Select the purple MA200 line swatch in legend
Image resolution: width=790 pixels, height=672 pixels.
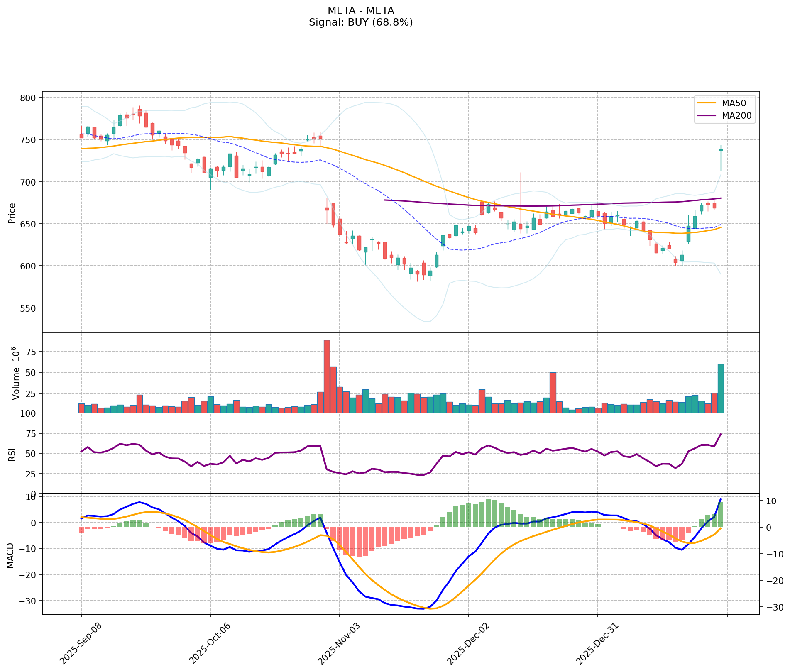[707, 116]
